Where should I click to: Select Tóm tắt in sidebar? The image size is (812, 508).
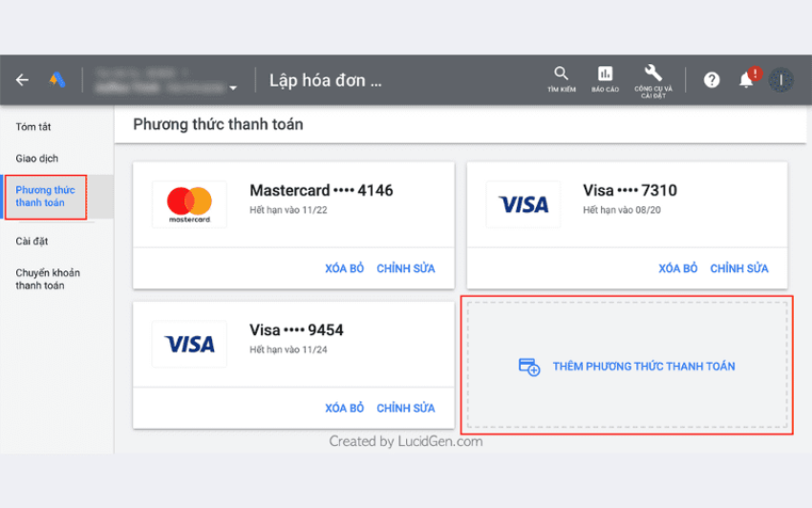coord(33,127)
